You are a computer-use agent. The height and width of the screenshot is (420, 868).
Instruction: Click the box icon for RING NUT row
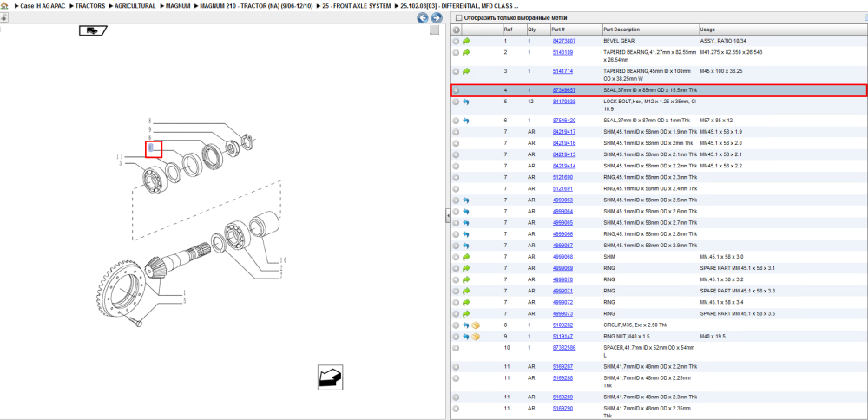pyautogui.click(x=476, y=337)
